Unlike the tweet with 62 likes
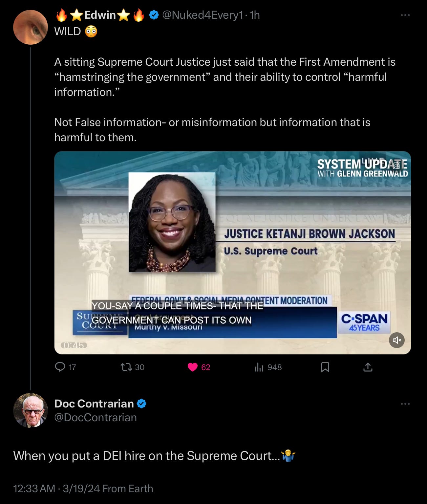427x504 pixels. (x=199, y=367)
